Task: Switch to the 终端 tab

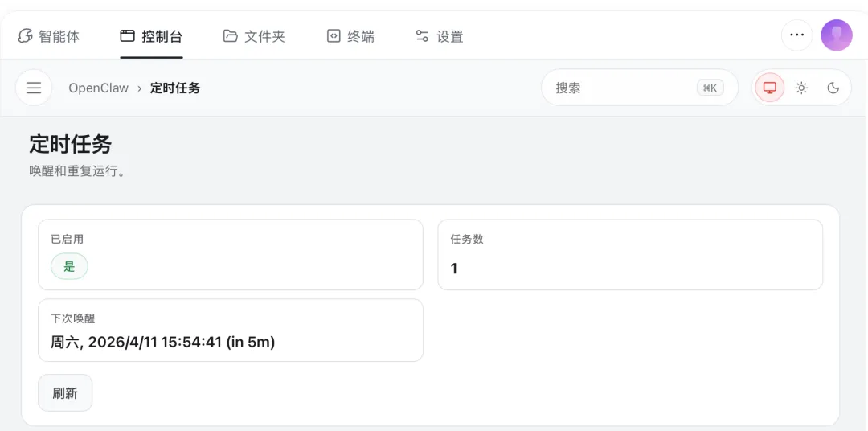Action: tap(350, 36)
